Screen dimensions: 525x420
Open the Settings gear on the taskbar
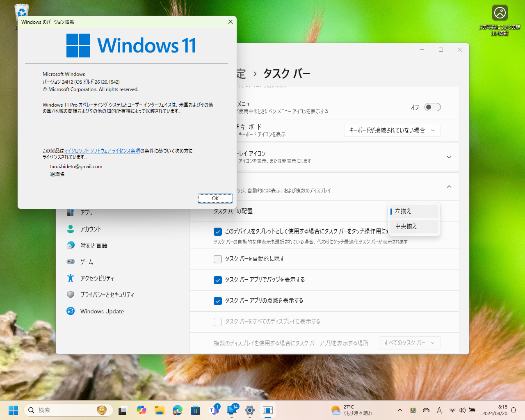(249, 410)
